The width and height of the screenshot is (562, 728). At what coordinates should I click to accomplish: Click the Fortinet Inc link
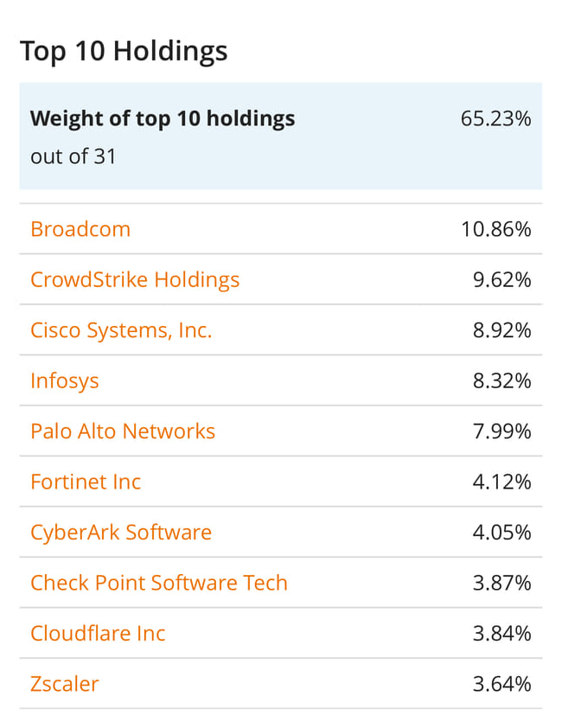(x=86, y=482)
